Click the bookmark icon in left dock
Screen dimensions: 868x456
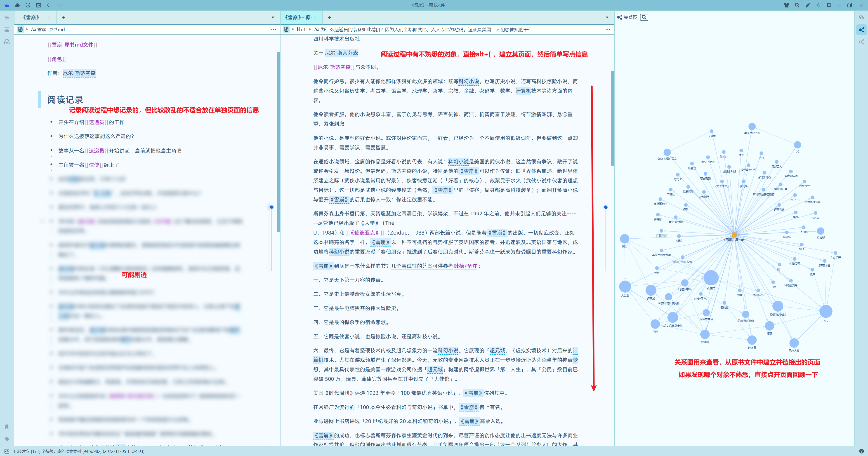(x=7, y=427)
